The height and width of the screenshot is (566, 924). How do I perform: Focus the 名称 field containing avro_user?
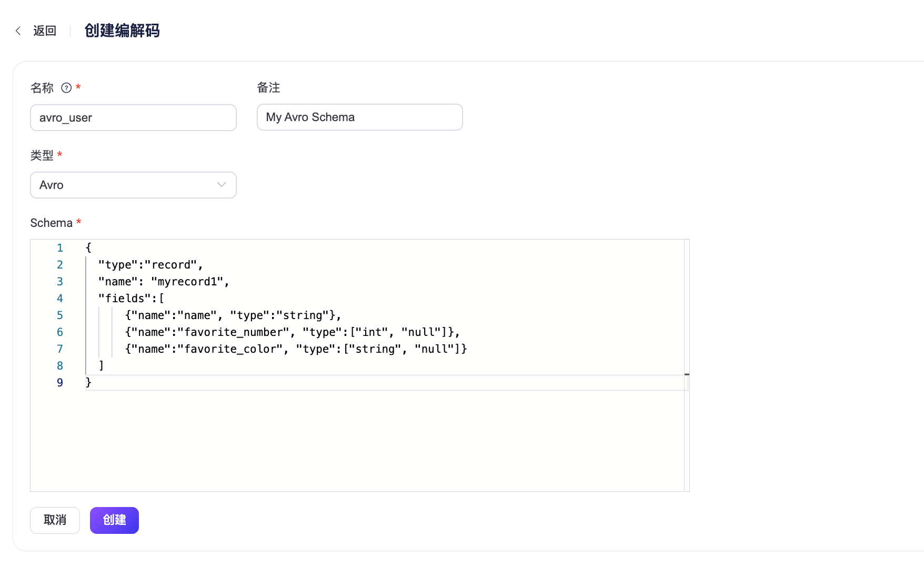tap(133, 117)
